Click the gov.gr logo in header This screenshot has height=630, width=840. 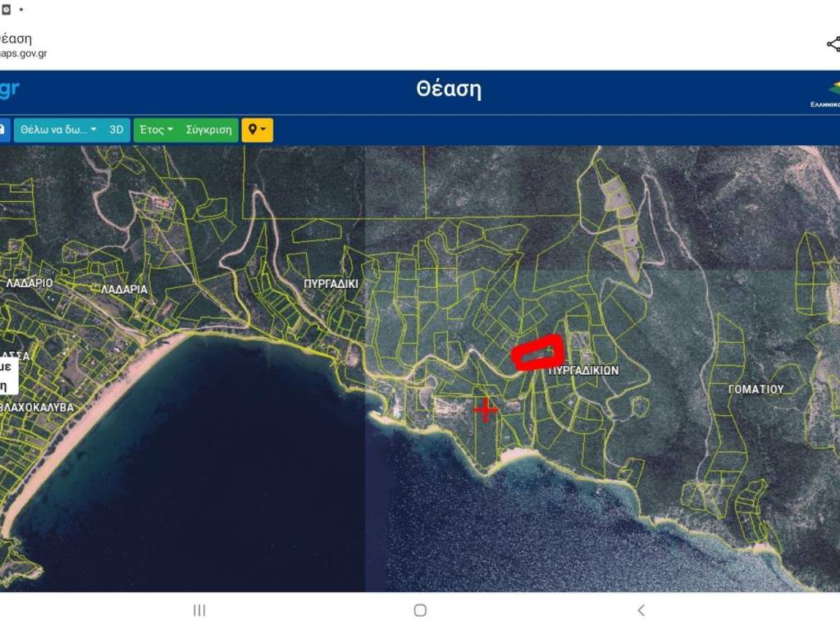8,89
